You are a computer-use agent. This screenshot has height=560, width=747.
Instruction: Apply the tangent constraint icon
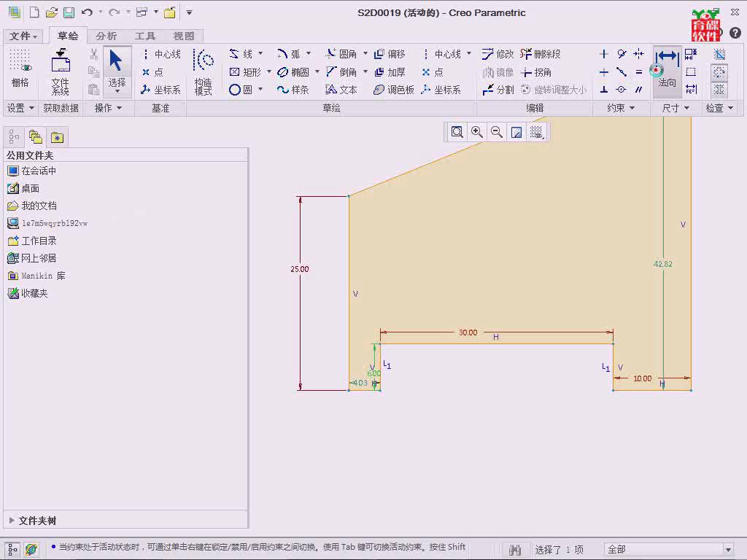pyautogui.click(x=622, y=54)
